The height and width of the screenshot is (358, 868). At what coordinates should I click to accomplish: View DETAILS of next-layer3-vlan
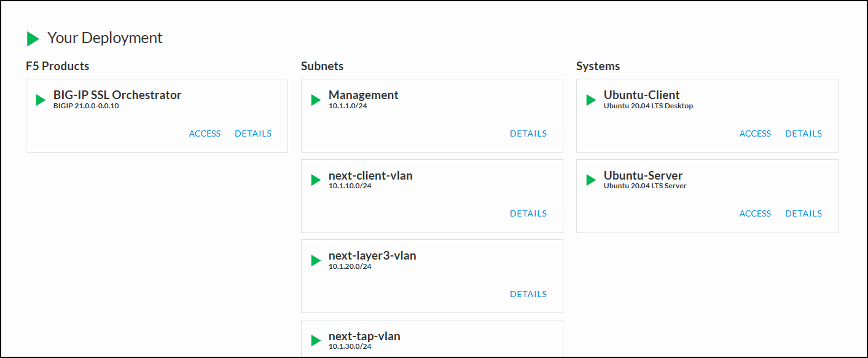pyautogui.click(x=528, y=294)
